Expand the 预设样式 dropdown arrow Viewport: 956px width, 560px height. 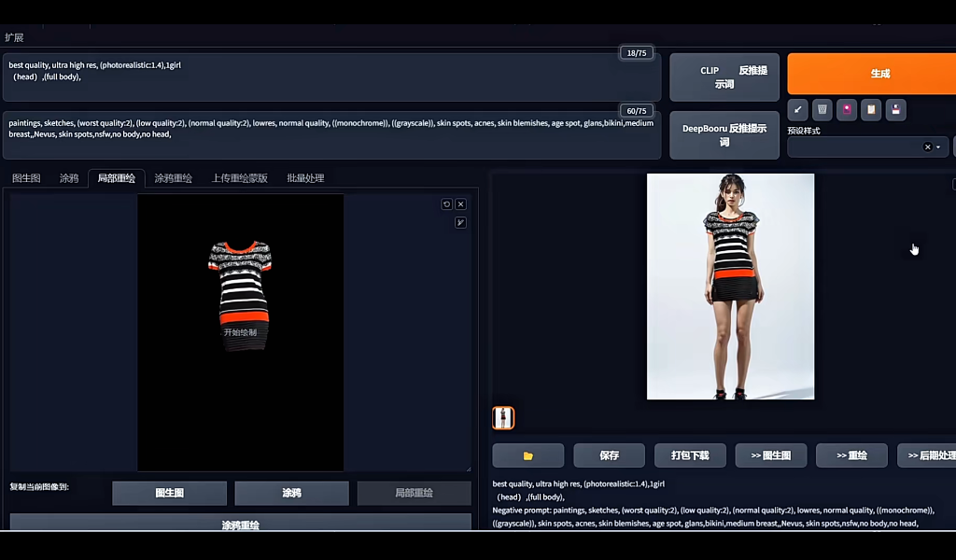(938, 147)
